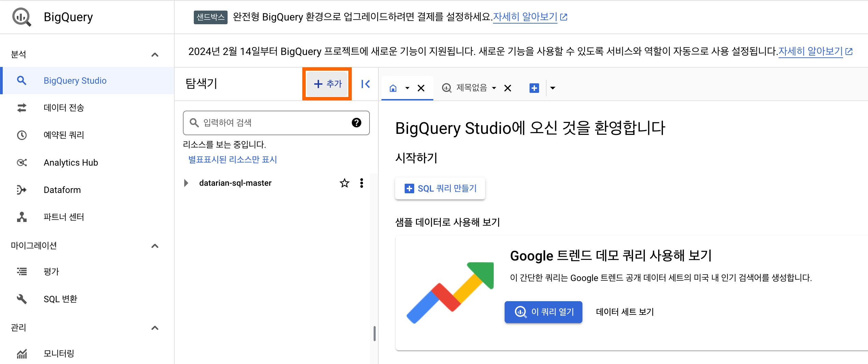Viewport: 868px width, 364px height.
Task: Open 모니터링 page
Action: tap(87, 354)
